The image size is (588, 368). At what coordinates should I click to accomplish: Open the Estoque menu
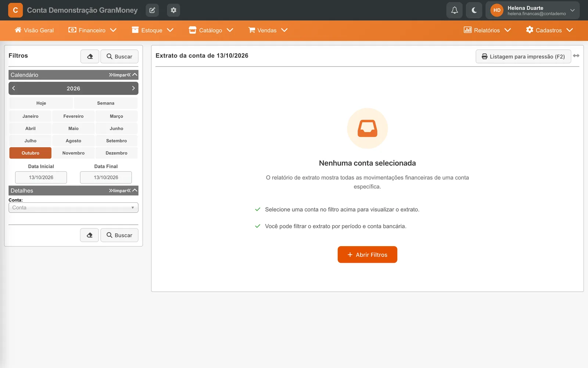tap(153, 30)
